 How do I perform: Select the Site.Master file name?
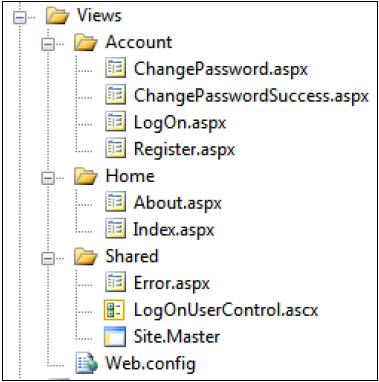[x=176, y=336]
